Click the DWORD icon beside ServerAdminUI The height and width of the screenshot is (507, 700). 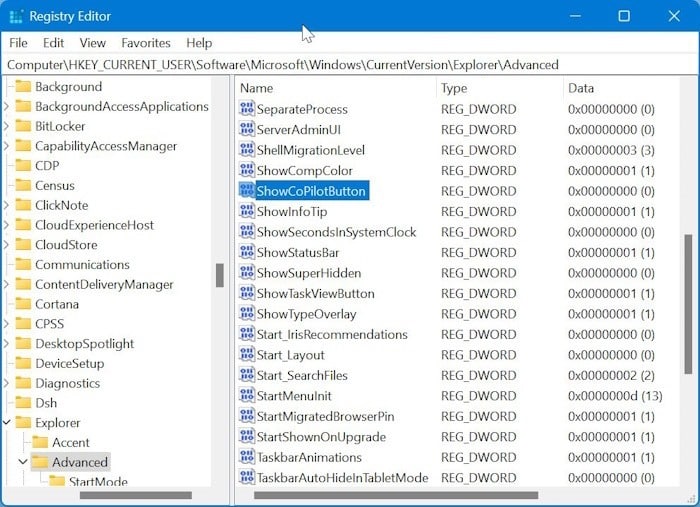coord(247,129)
